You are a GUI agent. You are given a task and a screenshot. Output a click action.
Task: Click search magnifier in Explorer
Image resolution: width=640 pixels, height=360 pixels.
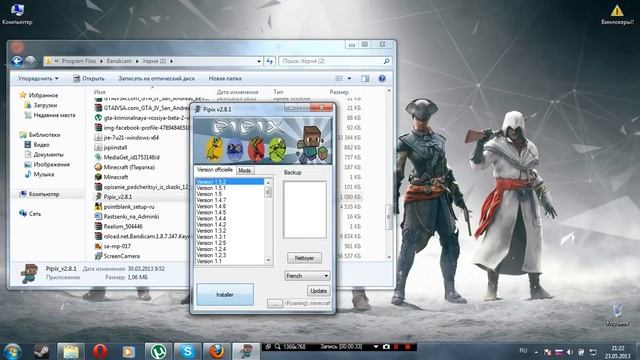pyautogui.click(x=386, y=61)
